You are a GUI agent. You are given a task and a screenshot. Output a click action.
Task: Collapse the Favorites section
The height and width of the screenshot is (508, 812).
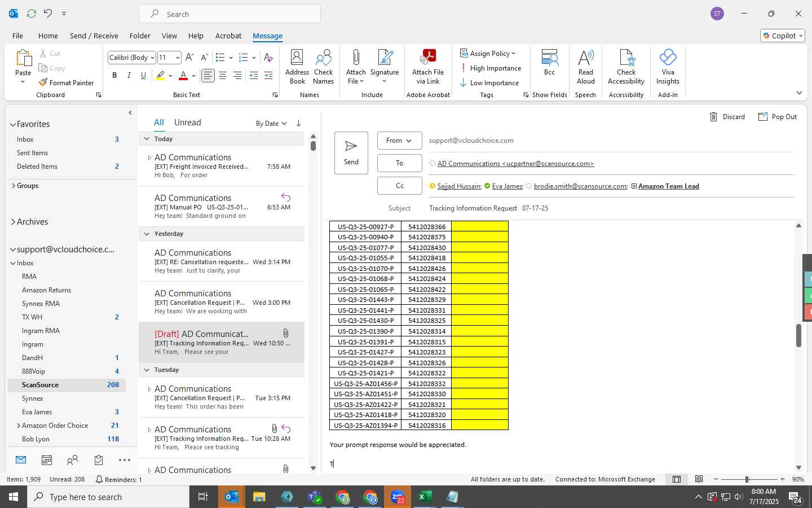12,124
